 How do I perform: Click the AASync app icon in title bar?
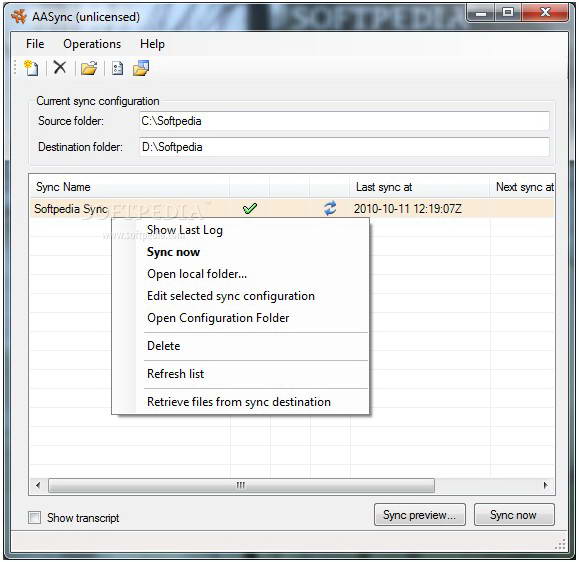[19, 17]
